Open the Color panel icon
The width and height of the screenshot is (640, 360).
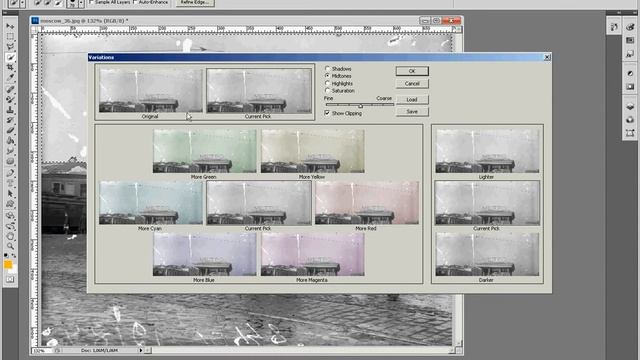coord(630,27)
